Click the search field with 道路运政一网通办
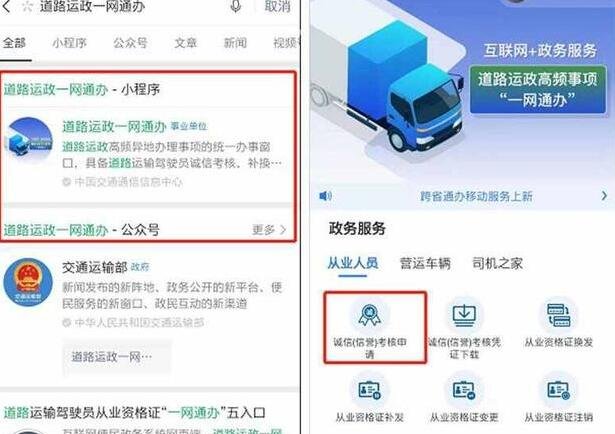Image resolution: width=615 pixels, height=434 pixels. tap(126, 6)
